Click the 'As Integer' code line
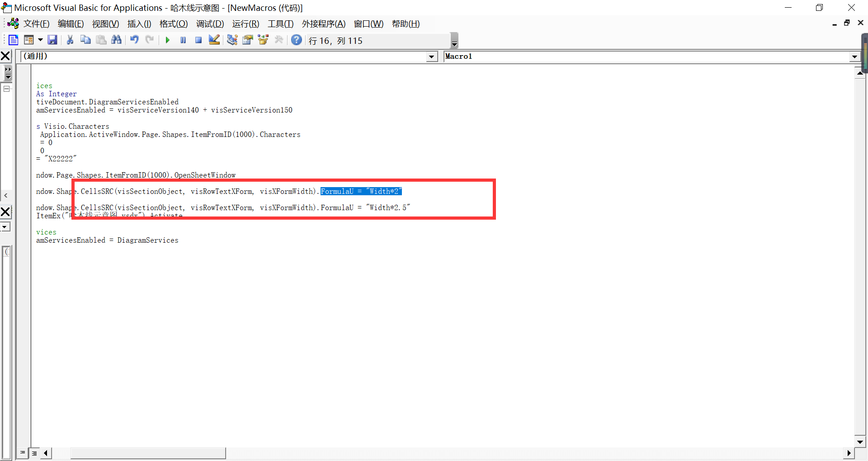This screenshot has height=461, width=868. [x=57, y=94]
